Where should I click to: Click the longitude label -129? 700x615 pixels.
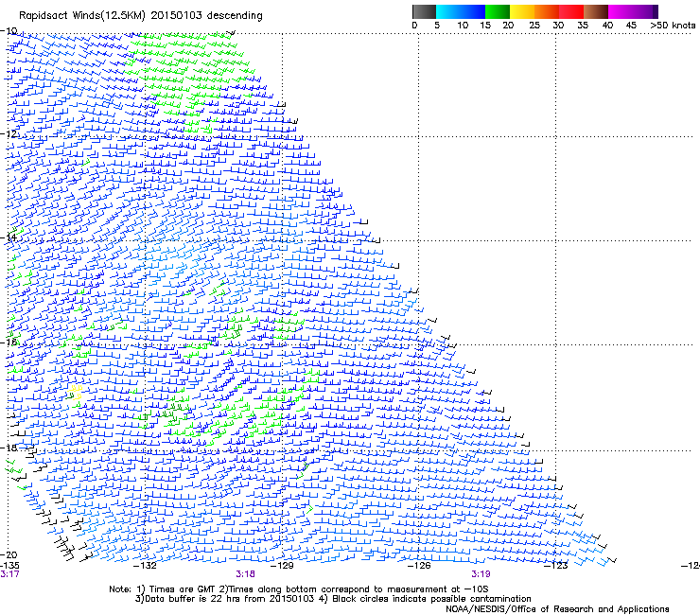(x=282, y=566)
